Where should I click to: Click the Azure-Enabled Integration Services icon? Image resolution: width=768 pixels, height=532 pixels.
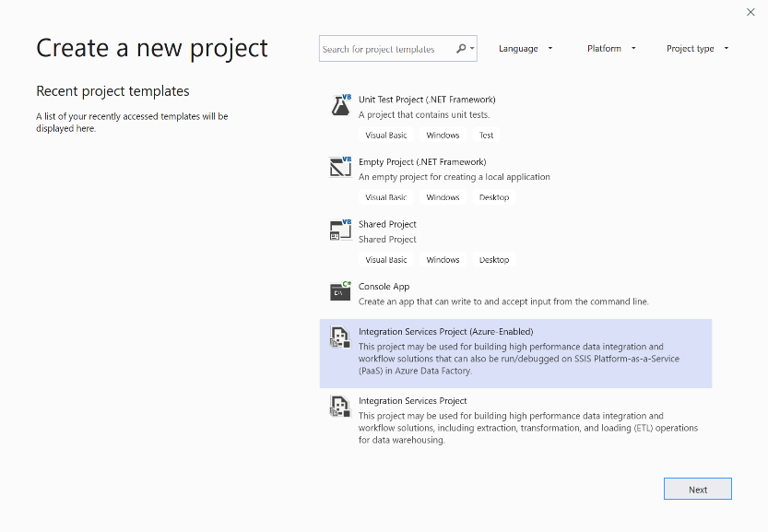[x=340, y=337]
